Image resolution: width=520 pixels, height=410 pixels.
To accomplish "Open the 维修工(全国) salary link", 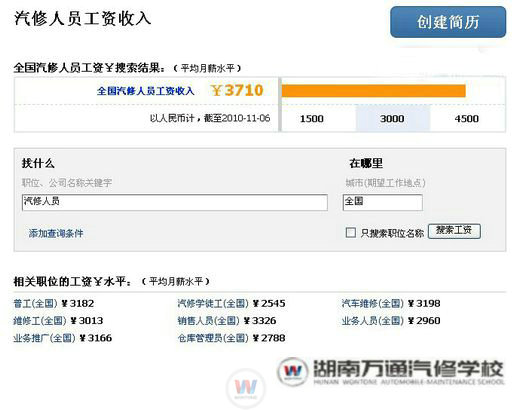I will click(x=40, y=321).
